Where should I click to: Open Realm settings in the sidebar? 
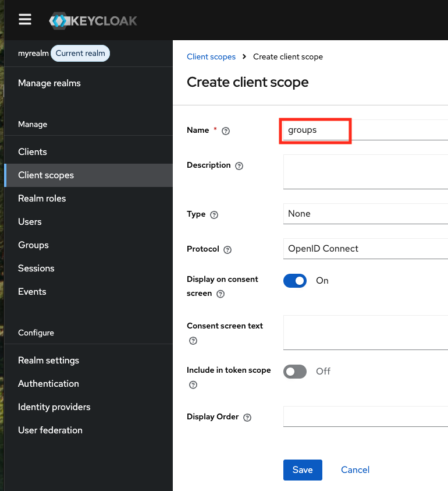(88, 361)
